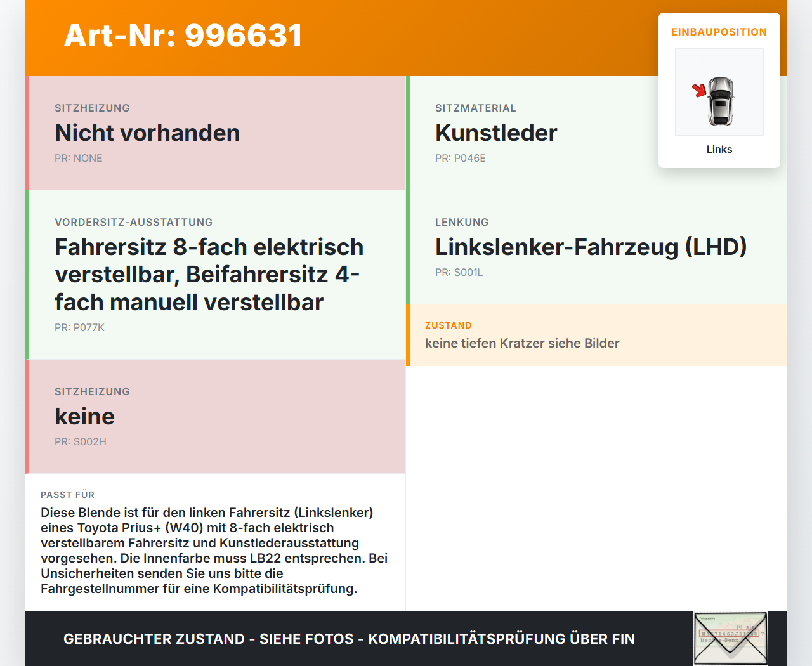812x666 pixels.
Task: Select the Kunstleder seat material value
Action: pyautogui.click(x=496, y=133)
